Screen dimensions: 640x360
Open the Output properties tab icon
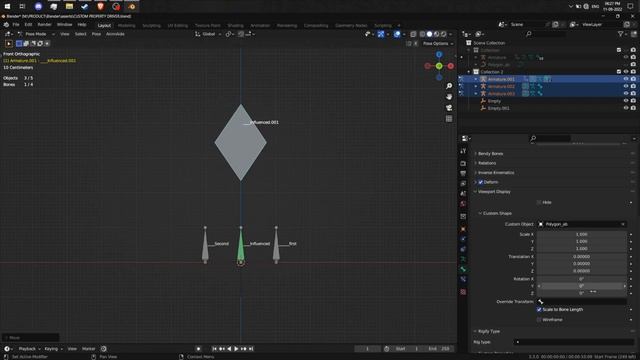pos(463,173)
